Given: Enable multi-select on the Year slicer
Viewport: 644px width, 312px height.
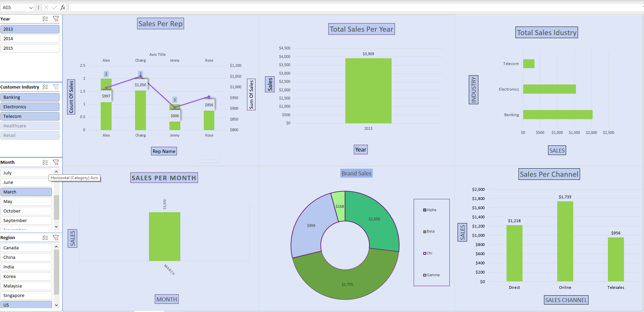Looking at the screenshot, I should pos(45,19).
